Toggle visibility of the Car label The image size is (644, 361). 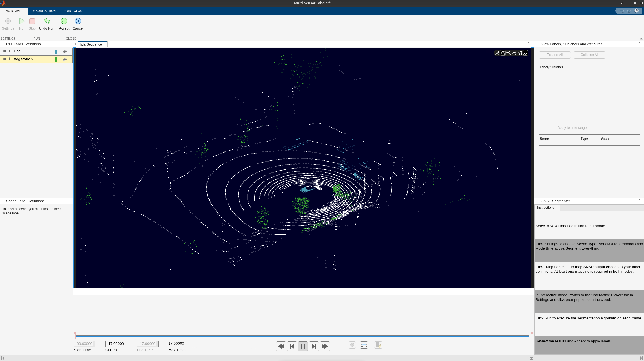4,51
